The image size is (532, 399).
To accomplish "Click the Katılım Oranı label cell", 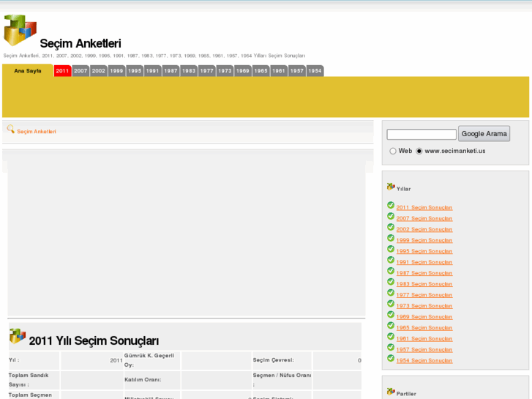I will tap(152, 380).
